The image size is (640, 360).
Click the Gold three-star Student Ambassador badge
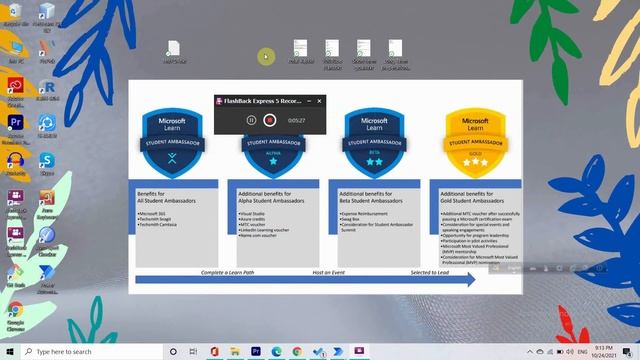(475, 142)
